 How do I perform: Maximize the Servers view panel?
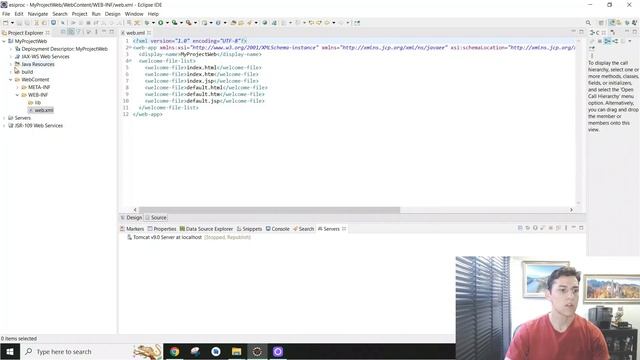pos(581,228)
